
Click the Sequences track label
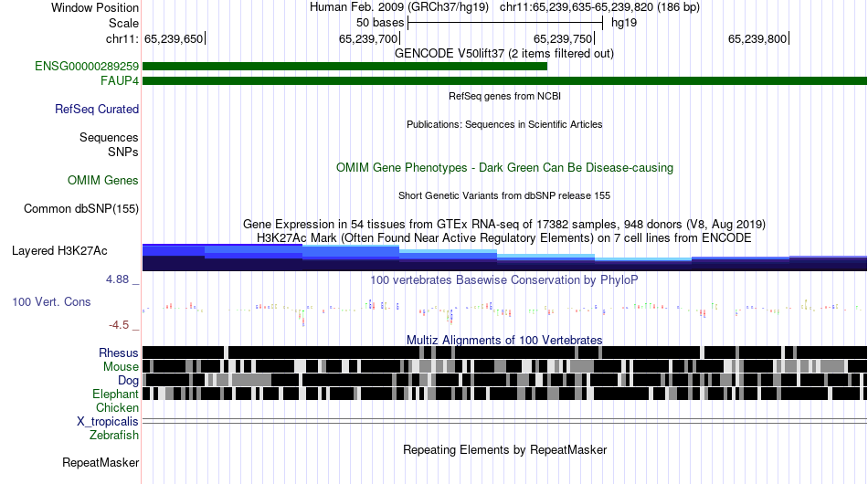click(109, 137)
